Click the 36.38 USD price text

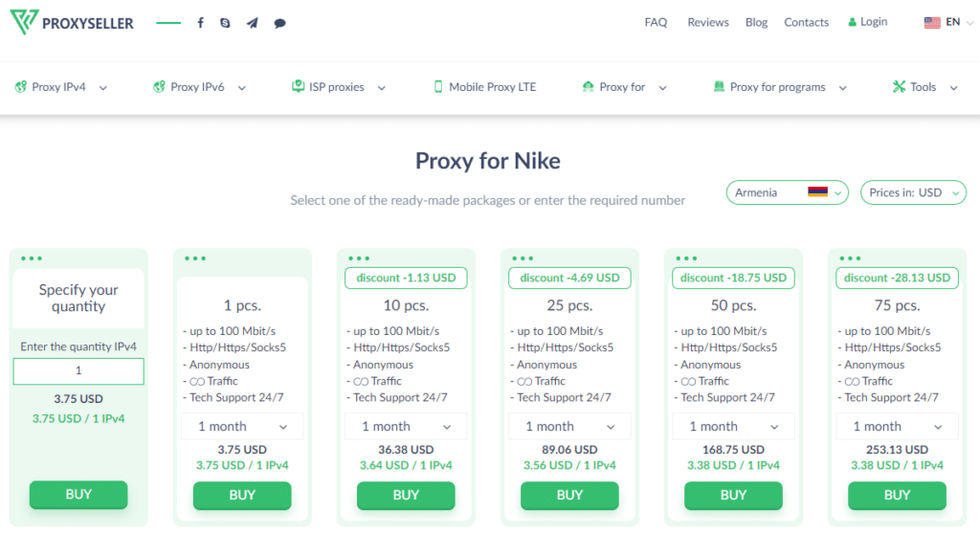pyautogui.click(x=406, y=450)
